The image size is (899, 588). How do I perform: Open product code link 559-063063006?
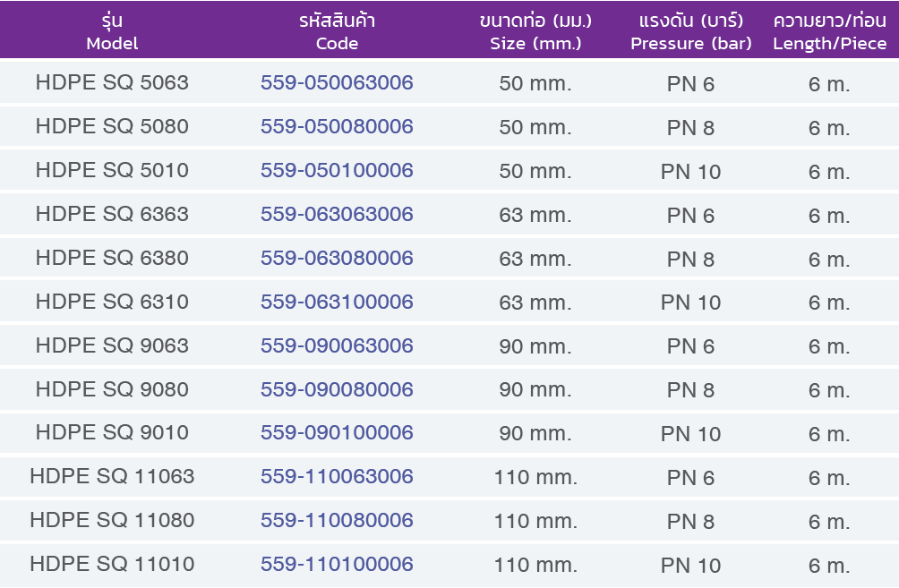(337, 214)
